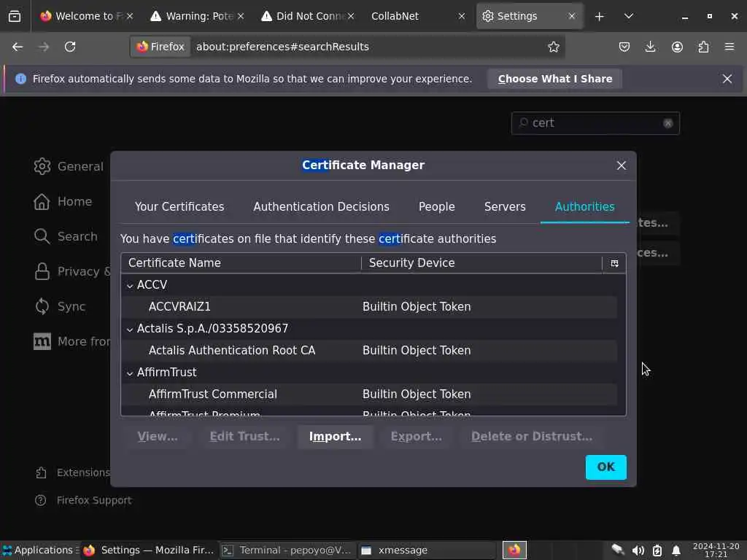Click the Import... button
Image resolution: width=747 pixels, height=560 pixels.
point(335,437)
